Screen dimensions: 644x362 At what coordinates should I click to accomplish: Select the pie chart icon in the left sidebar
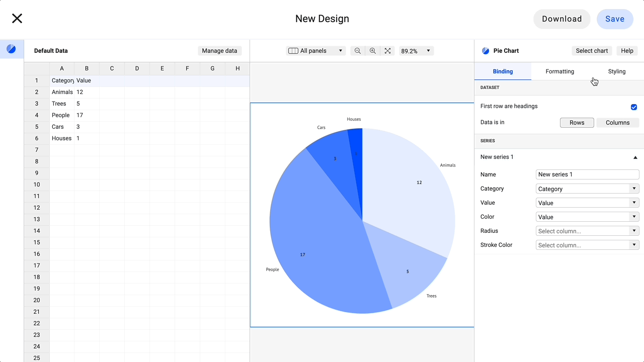click(11, 50)
